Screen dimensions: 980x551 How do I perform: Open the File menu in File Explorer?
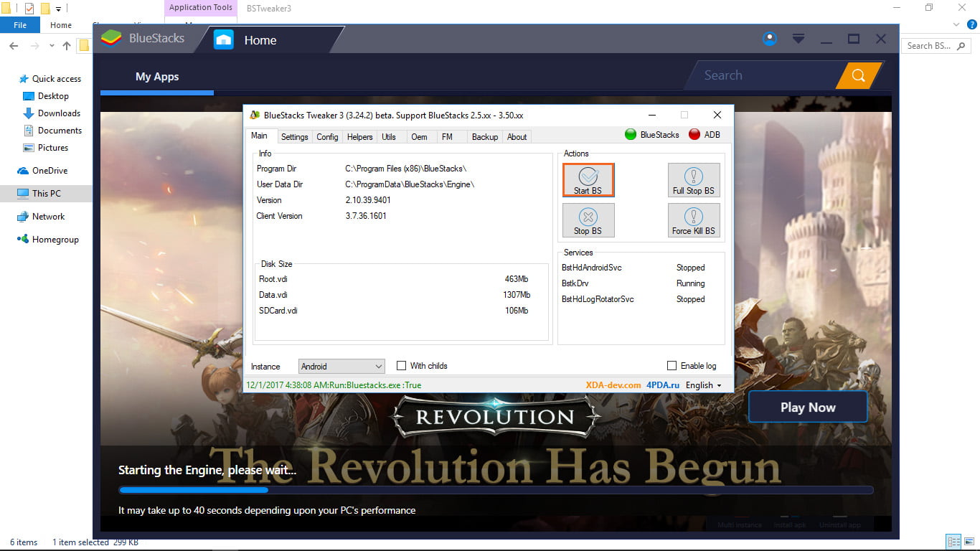(20, 25)
